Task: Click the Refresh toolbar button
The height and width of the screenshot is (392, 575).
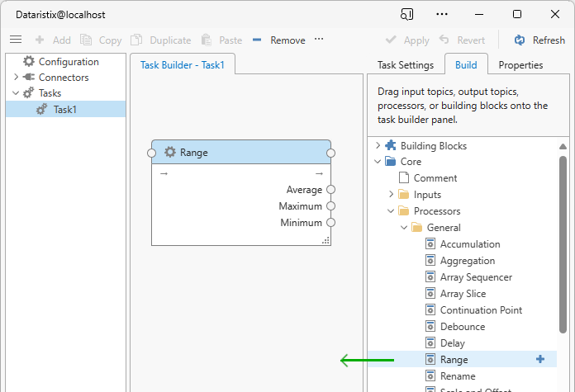Action: [539, 40]
